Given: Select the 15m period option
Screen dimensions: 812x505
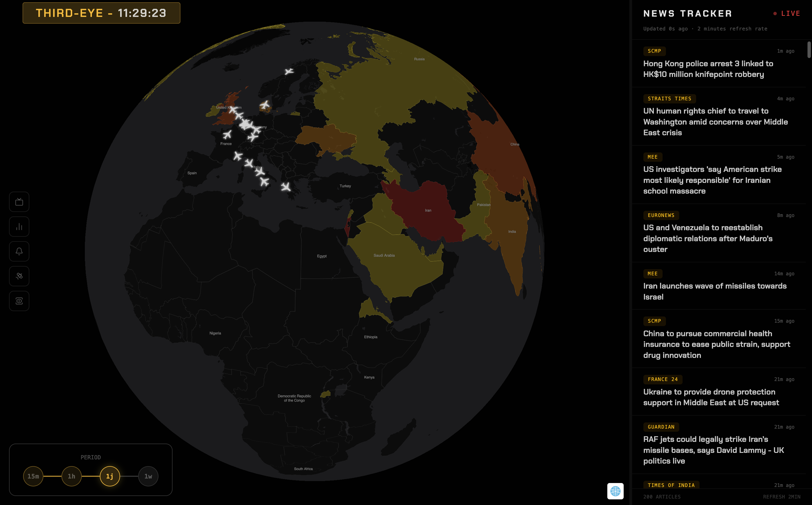Looking at the screenshot, I should tap(33, 476).
